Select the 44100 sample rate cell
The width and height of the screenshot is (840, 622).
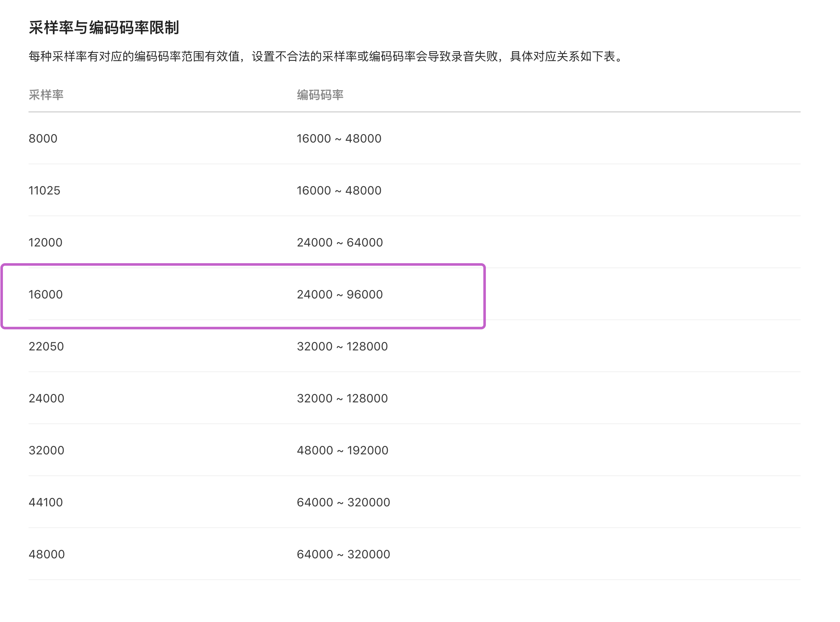coord(45,503)
